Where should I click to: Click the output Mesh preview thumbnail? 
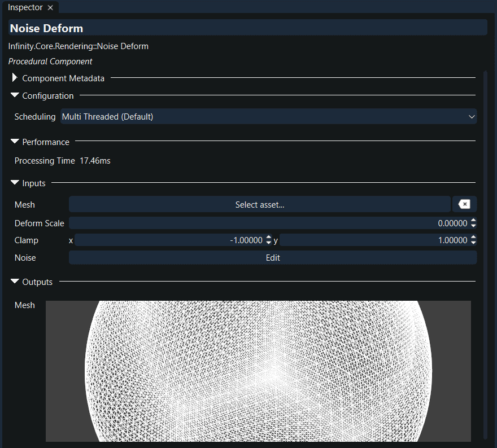[258, 371]
